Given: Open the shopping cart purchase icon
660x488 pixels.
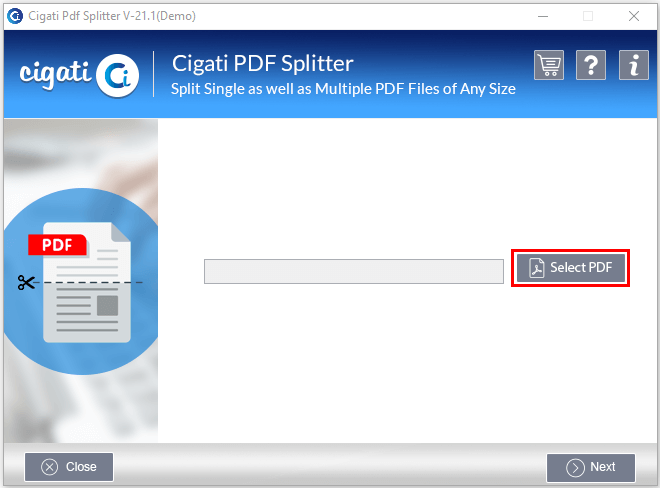Looking at the screenshot, I should (x=549, y=65).
